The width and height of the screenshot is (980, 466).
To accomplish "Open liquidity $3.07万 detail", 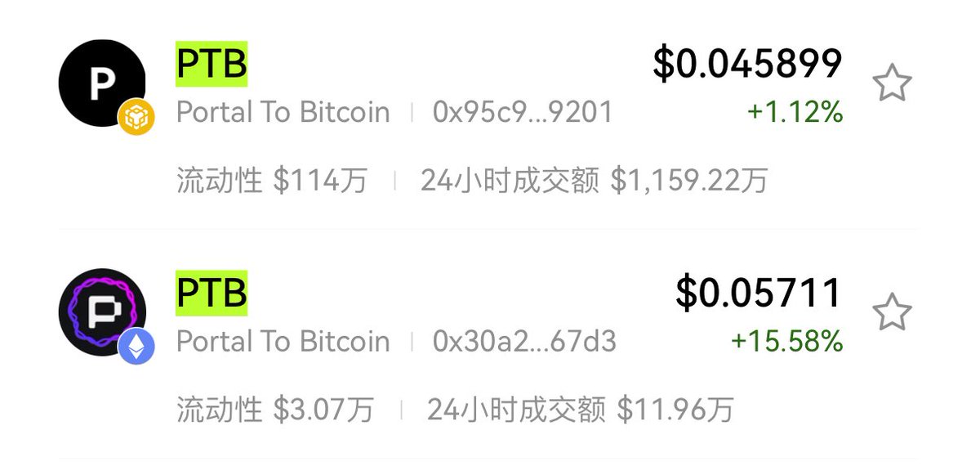I will point(275,410).
